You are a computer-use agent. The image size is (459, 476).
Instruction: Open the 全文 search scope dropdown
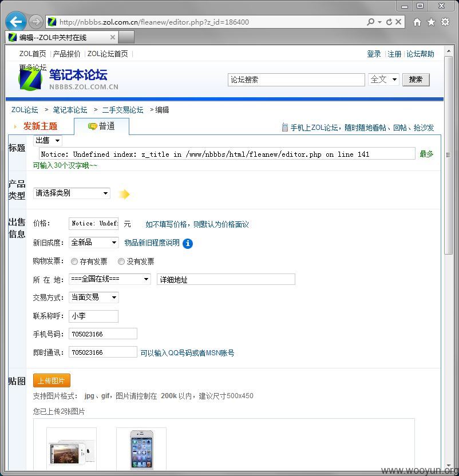click(x=383, y=80)
